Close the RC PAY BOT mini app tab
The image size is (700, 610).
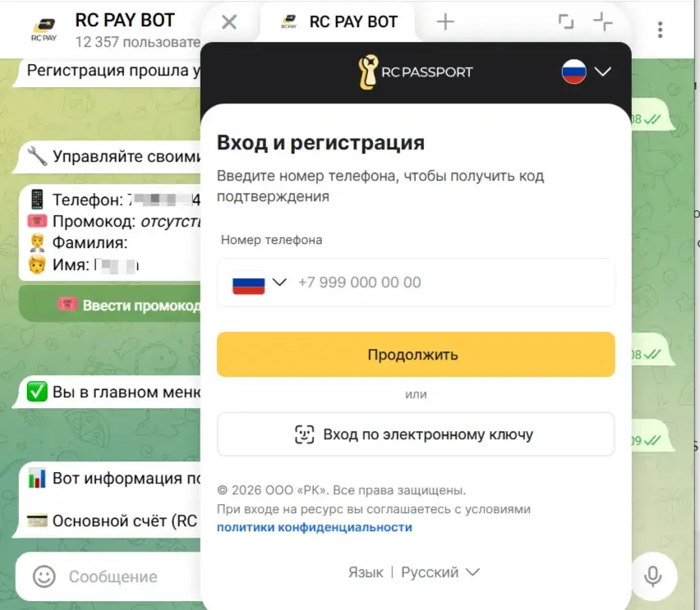(x=229, y=21)
